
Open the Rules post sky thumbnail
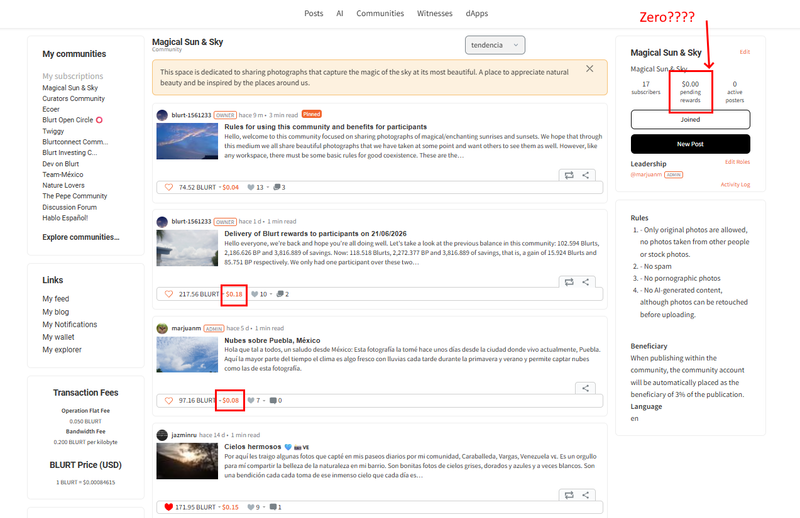(x=187, y=141)
